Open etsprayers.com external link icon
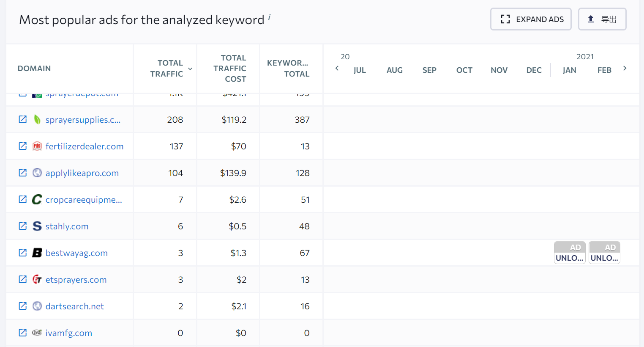 point(23,279)
